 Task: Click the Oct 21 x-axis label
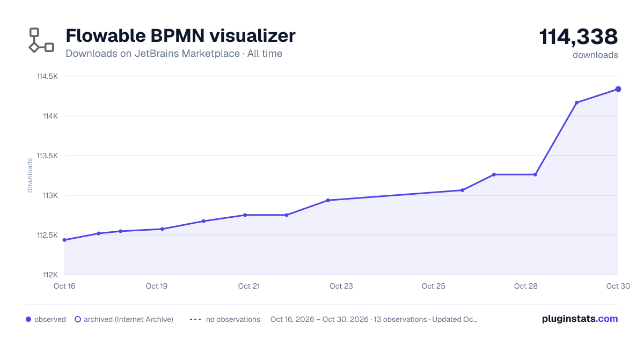(x=249, y=286)
